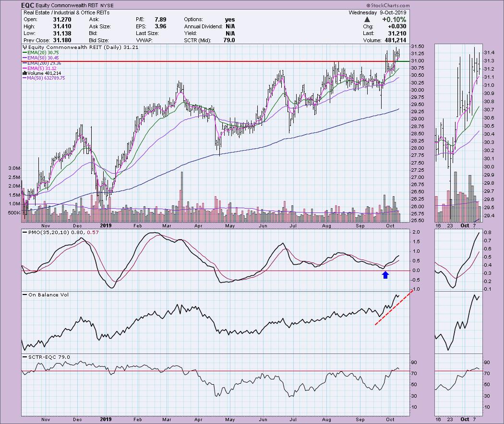Click the 'Last Size:' label
This screenshot has height=424, width=504.
coord(147,34)
